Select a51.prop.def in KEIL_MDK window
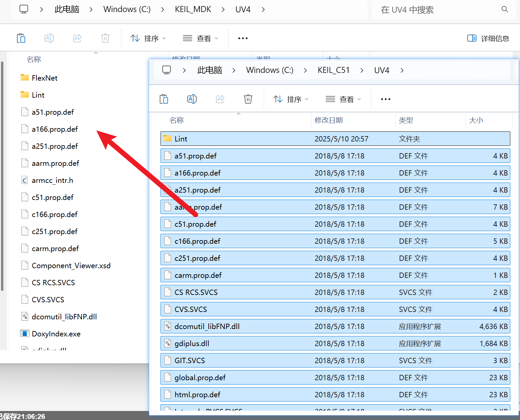 point(53,112)
